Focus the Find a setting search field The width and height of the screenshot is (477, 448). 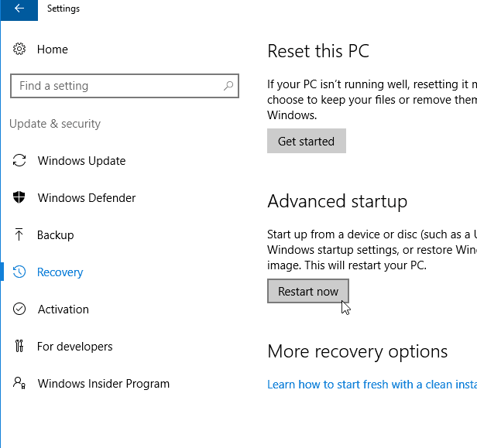pos(116,86)
